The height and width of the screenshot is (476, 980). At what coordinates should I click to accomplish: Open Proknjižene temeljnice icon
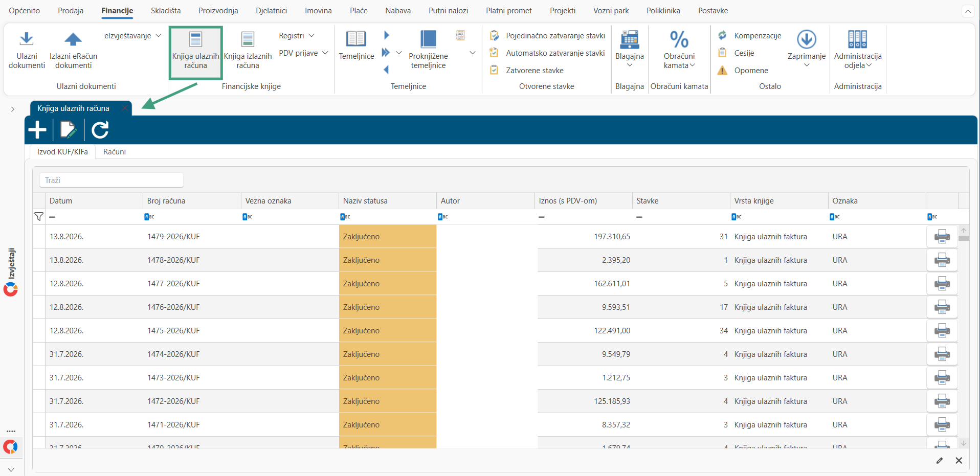click(x=428, y=39)
